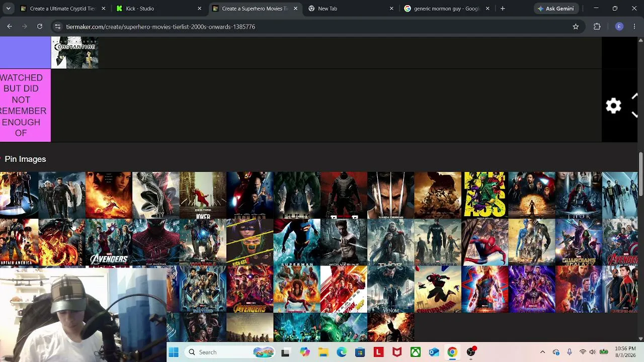Reload the tiermaker page

pos(40,27)
